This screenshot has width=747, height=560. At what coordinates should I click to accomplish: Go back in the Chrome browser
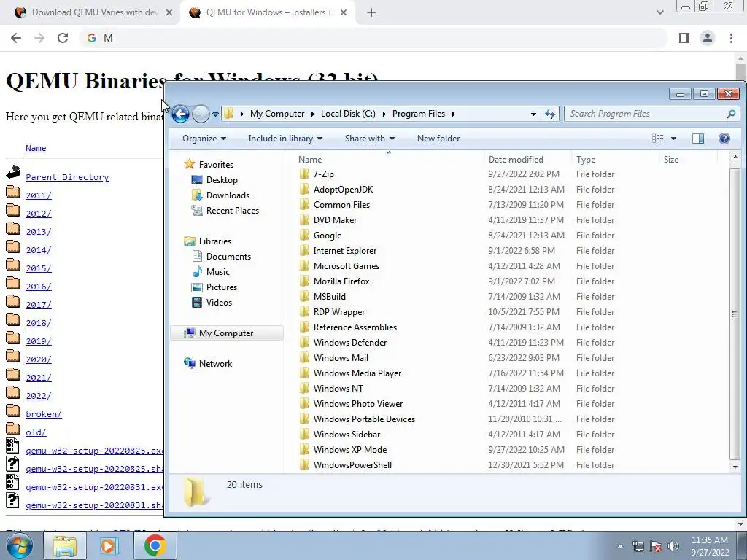(16, 38)
